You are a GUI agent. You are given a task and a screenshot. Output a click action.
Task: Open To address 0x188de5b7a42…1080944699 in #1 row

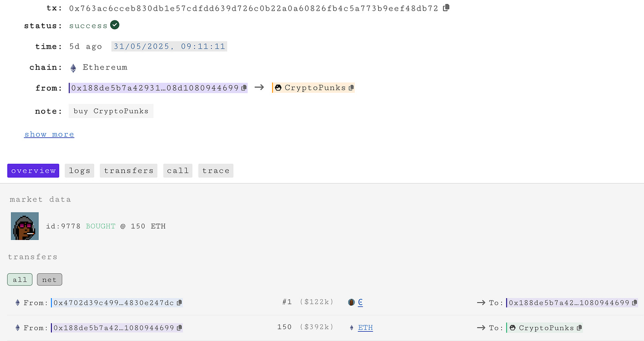coord(569,303)
